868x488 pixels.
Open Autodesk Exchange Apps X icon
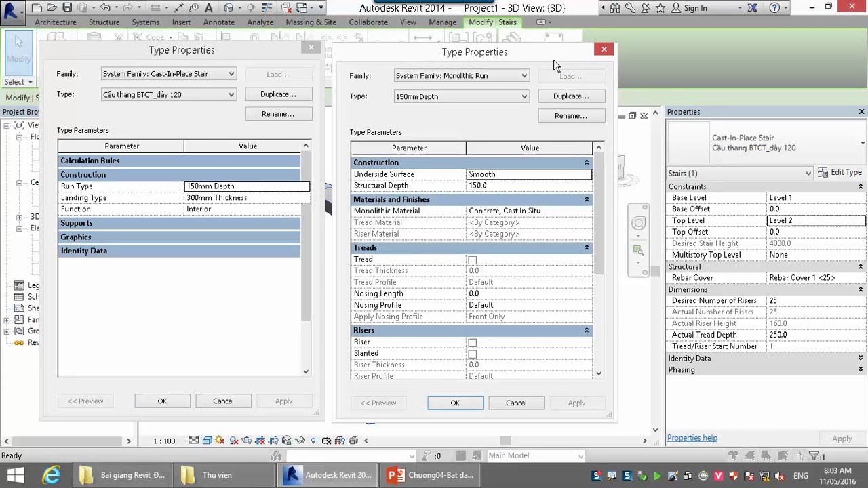[x=752, y=8]
